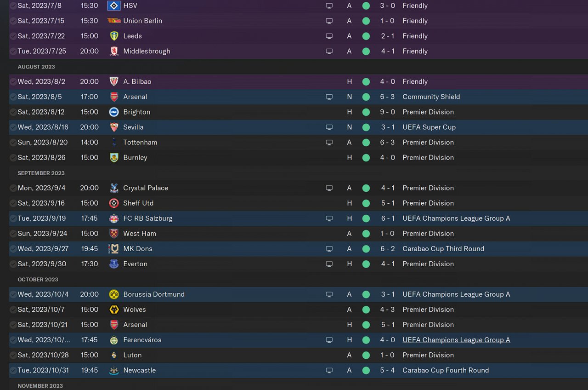
Task: Toggle the checkmark beside the Everton match
Action: click(13, 264)
